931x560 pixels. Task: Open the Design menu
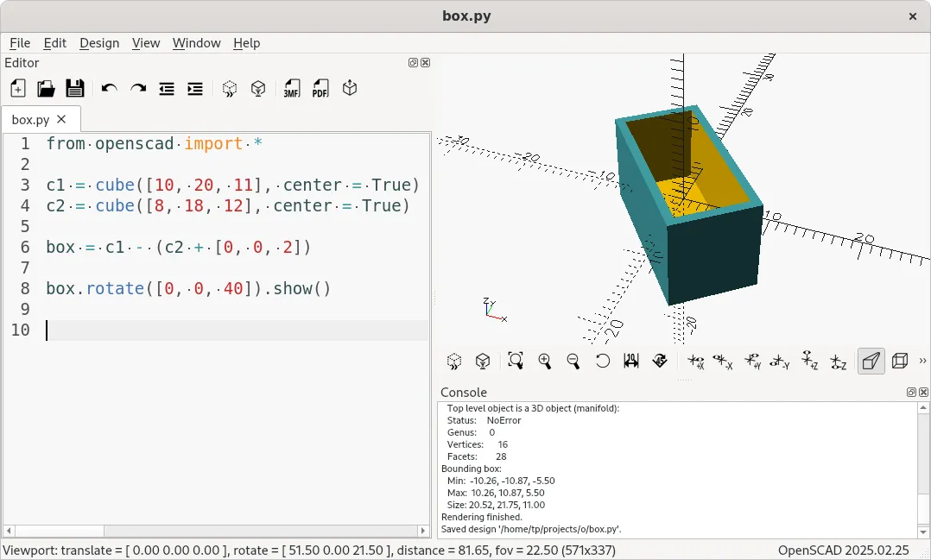point(99,42)
